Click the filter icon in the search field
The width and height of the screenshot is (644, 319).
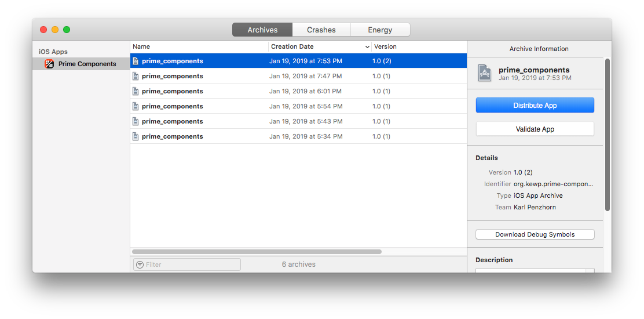[x=140, y=264]
